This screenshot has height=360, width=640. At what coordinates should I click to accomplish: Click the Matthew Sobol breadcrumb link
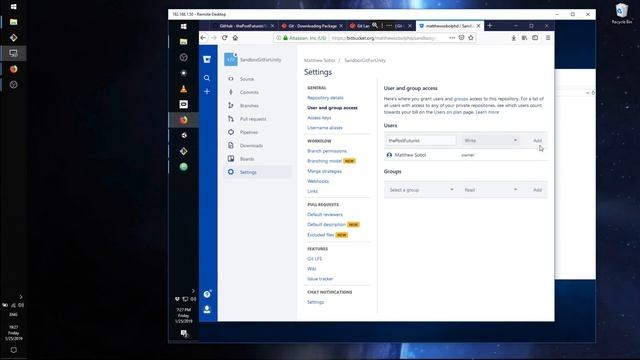tap(319, 60)
